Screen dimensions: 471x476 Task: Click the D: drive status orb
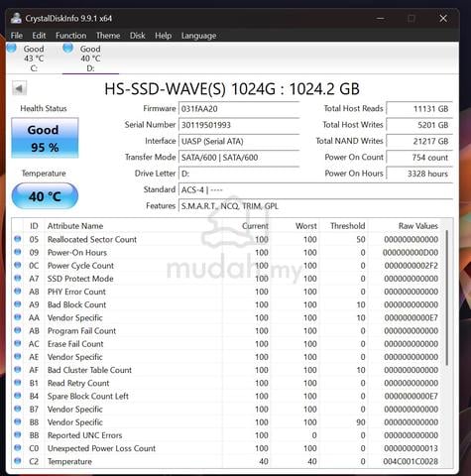coord(68,49)
